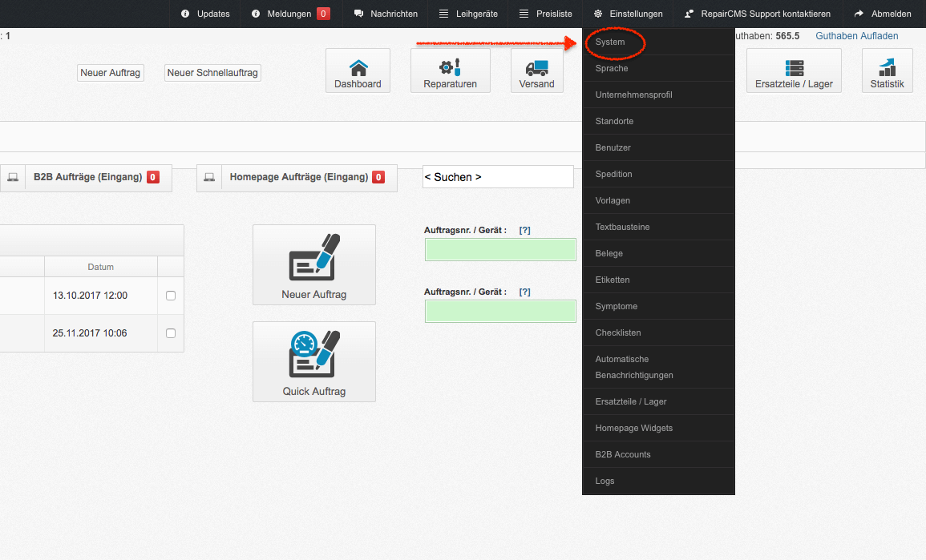This screenshot has width=926, height=560.
Task: Click the laptop icon beside Homepage Aufträge
Action: point(209,177)
